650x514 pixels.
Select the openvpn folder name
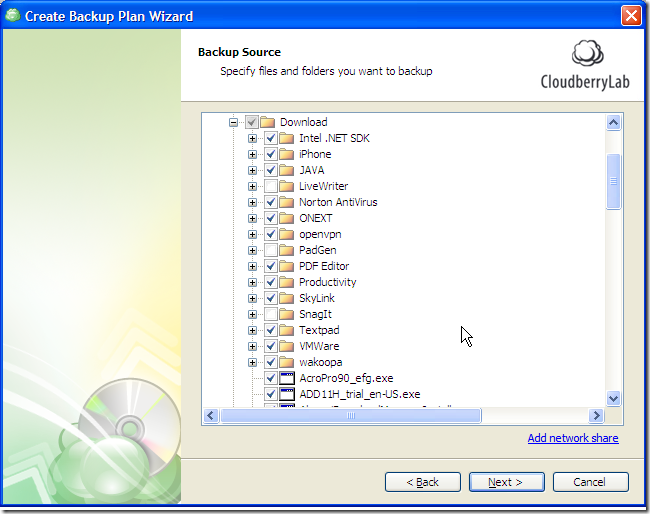(x=320, y=235)
